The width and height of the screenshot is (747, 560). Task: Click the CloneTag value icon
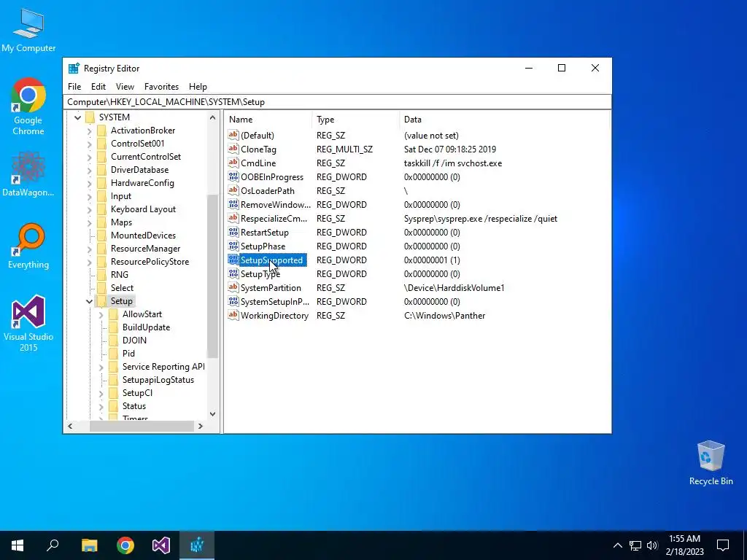pos(233,149)
